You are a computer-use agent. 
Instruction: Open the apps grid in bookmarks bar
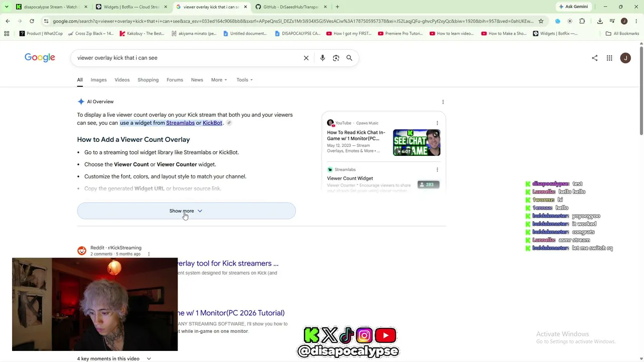7,34
